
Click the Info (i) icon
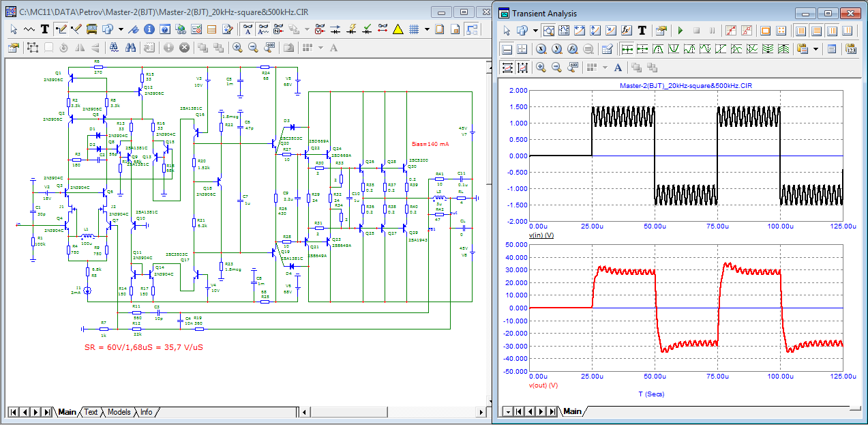coord(148,29)
